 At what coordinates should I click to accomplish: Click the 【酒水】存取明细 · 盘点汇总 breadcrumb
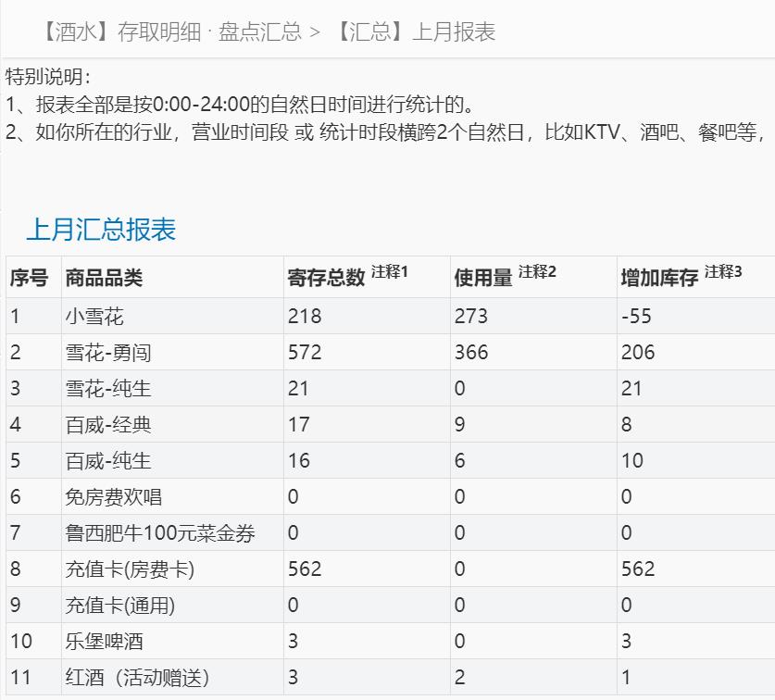(x=171, y=32)
